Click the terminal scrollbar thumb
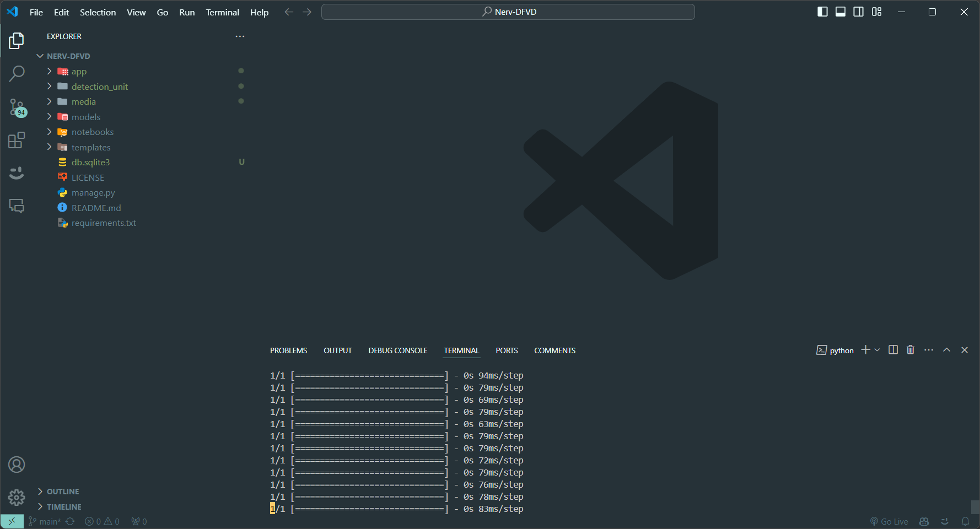The image size is (980, 529). (975, 507)
